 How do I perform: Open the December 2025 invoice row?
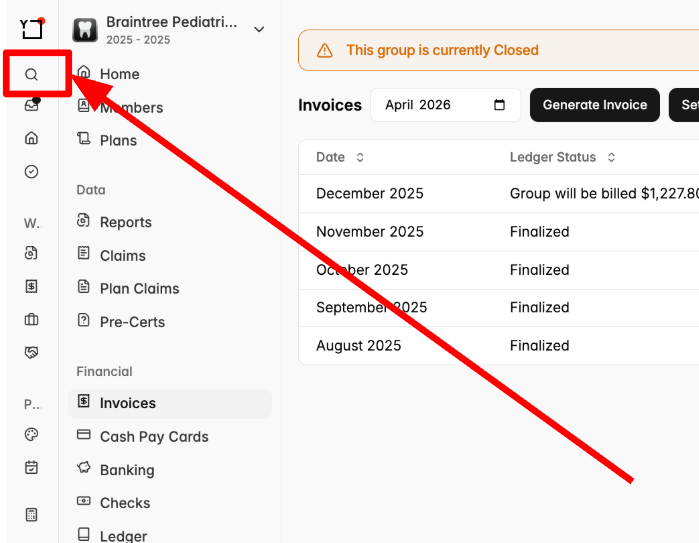498,193
